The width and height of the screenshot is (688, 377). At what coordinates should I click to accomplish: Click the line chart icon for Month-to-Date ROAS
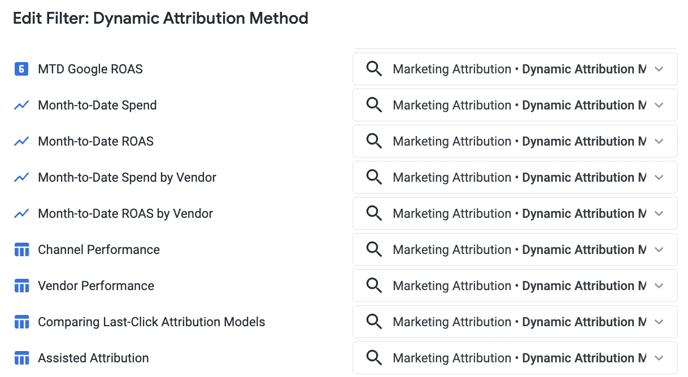(22, 141)
